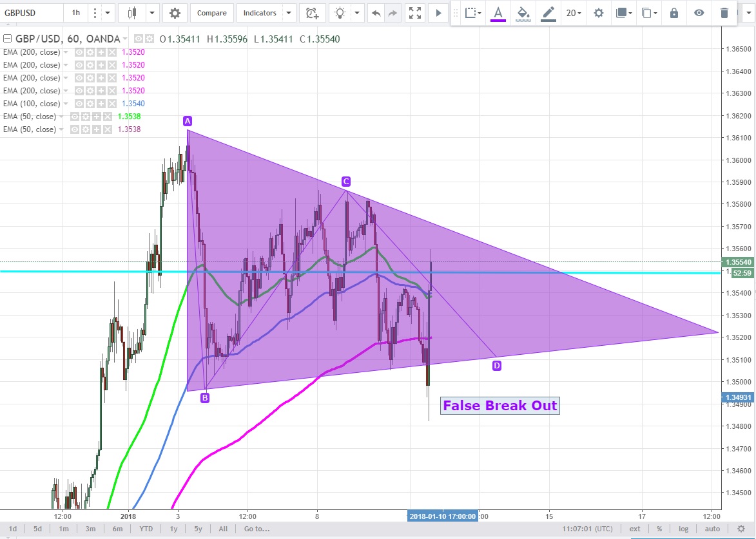Viewport: 756px width, 539px height.
Task: Open the chart properties gear in top toolbar
Action: [x=175, y=13]
